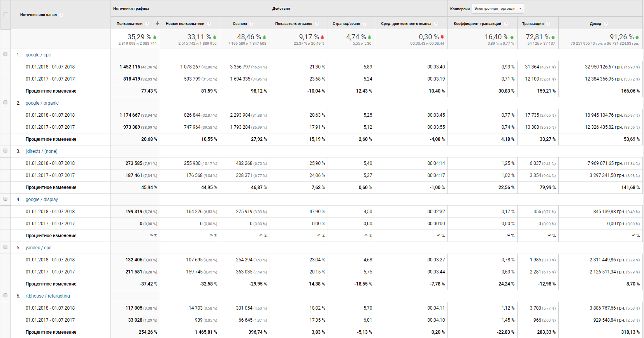Sort by Сред. длительность сеанса header
Image resolution: width=644 pixels, height=338 pixels.
pyautogui.click(x=406, y=24)
